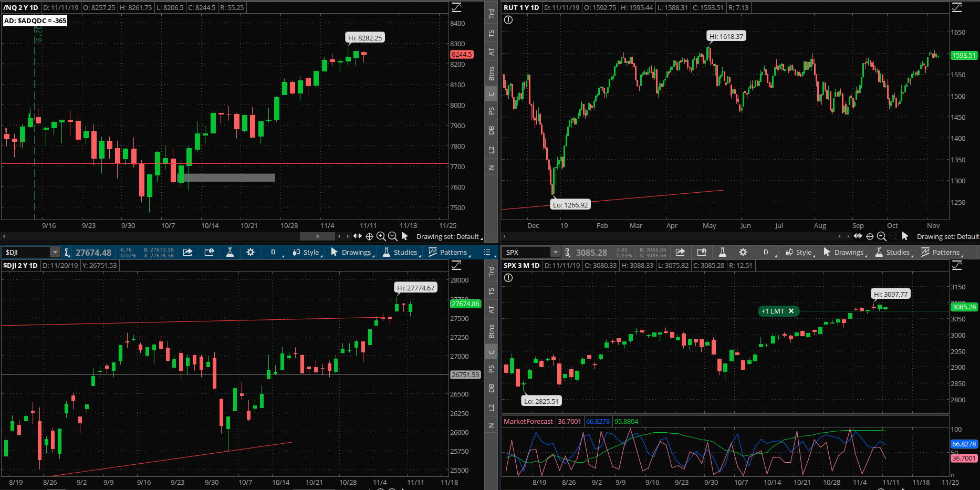980x490 pixels.
Task: Open Drawing set: Default under RUT chart
Action: click(x=947, y=236)
